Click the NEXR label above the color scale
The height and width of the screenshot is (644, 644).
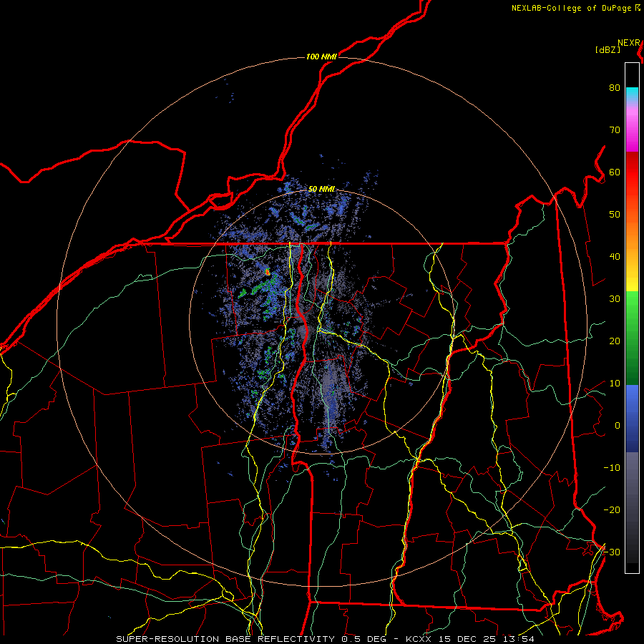click(x=629, y=43)
